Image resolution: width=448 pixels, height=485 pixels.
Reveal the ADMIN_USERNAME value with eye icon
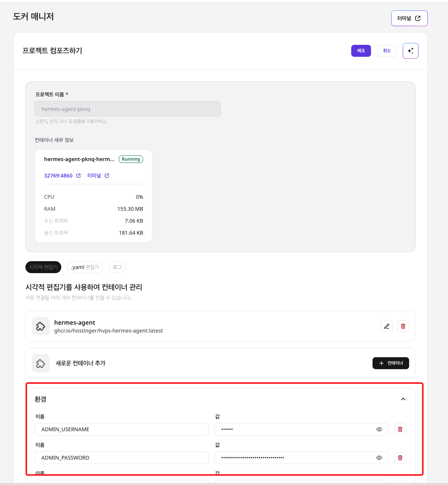(x=379, y=429)
